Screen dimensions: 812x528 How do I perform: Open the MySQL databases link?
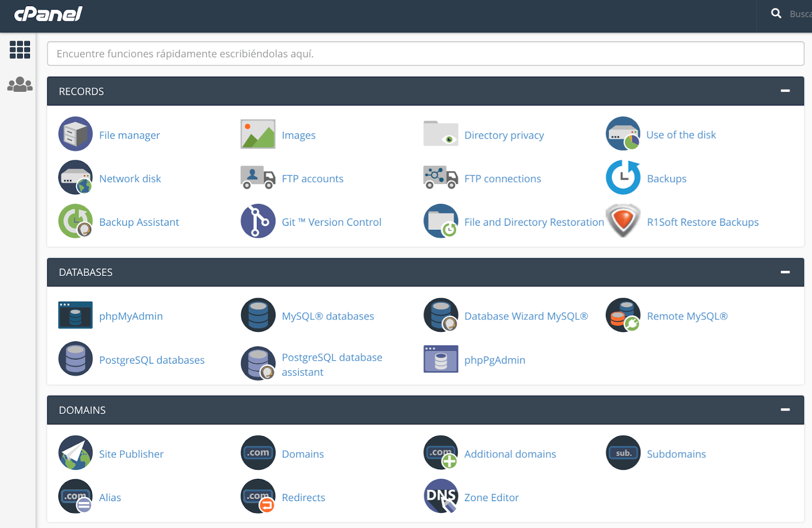tap(328, 316)
